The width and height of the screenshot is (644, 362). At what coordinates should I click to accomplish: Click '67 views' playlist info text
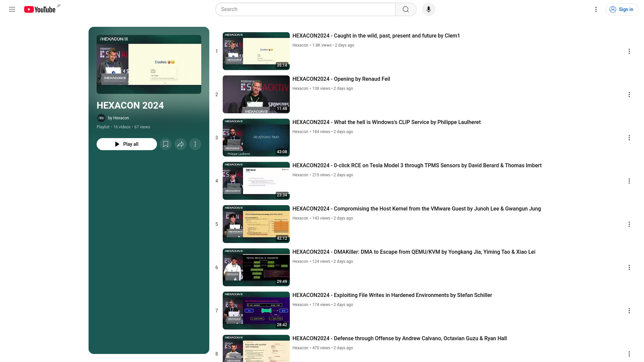pyautogui.click(x=142, y=127)
